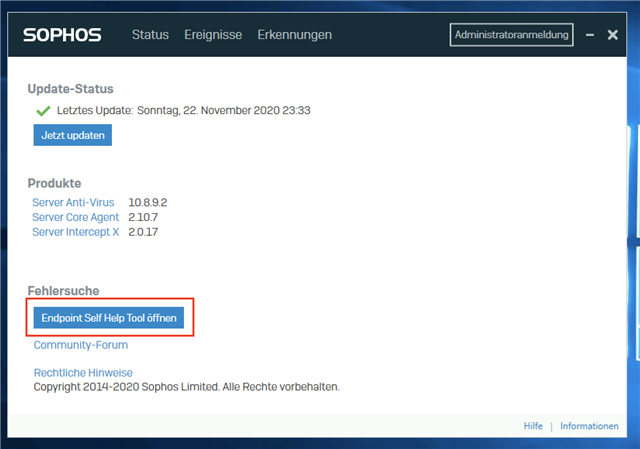Open the Server Core Agent link
The height and width of the screenshot is (449, 640).
click(76, 217)
